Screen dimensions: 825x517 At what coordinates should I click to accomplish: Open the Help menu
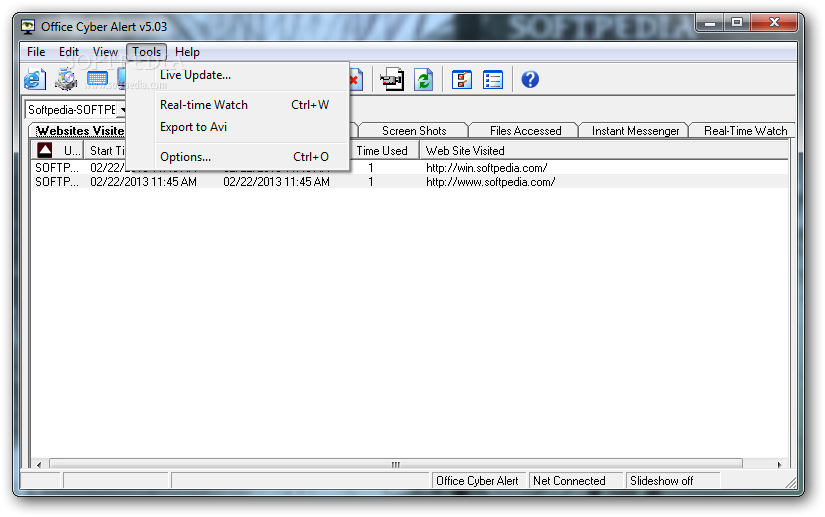coord(187,52)
